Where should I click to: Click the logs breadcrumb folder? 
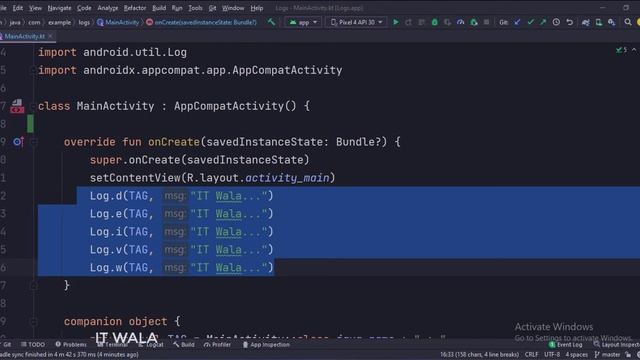click(84, 22)
